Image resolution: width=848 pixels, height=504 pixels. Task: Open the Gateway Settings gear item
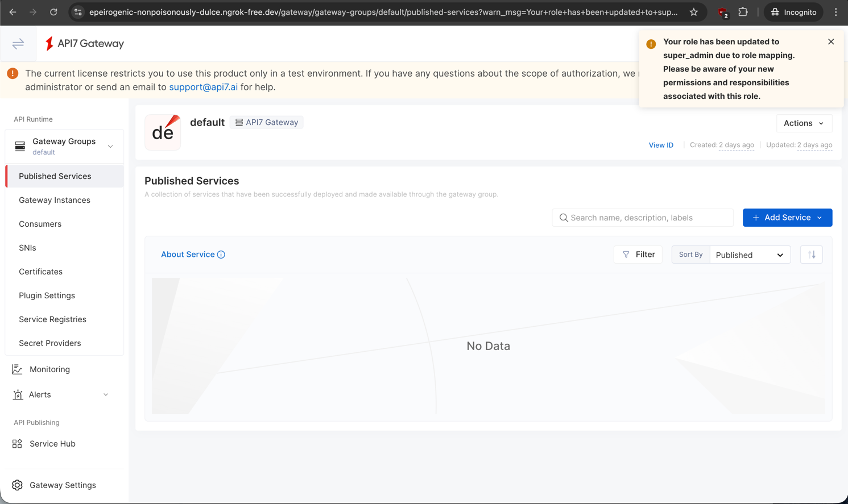click(63, 485)
